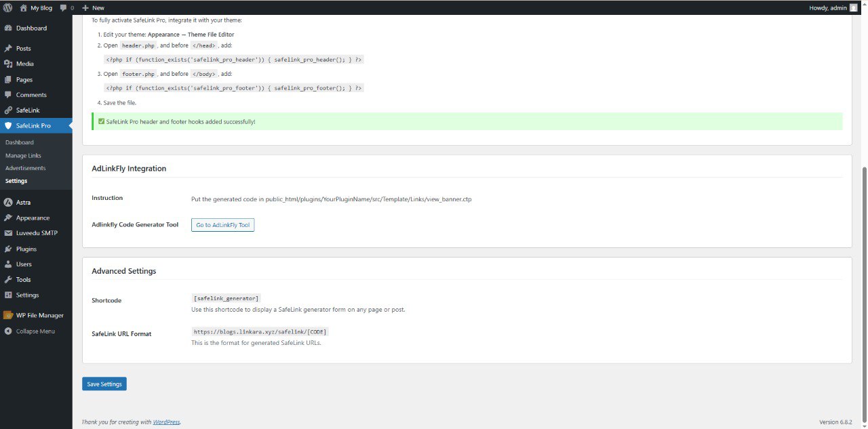The width and height of the screenshot is (868, 429).
Task: Click the SafeLink chain icon in sidebar
Action: [8, 110]
